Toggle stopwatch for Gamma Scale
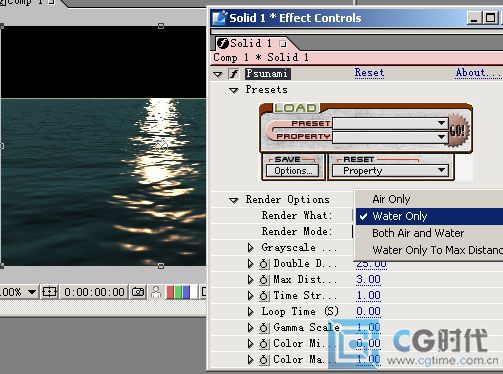Screen dimensions: 503x374 pos(264,328)
